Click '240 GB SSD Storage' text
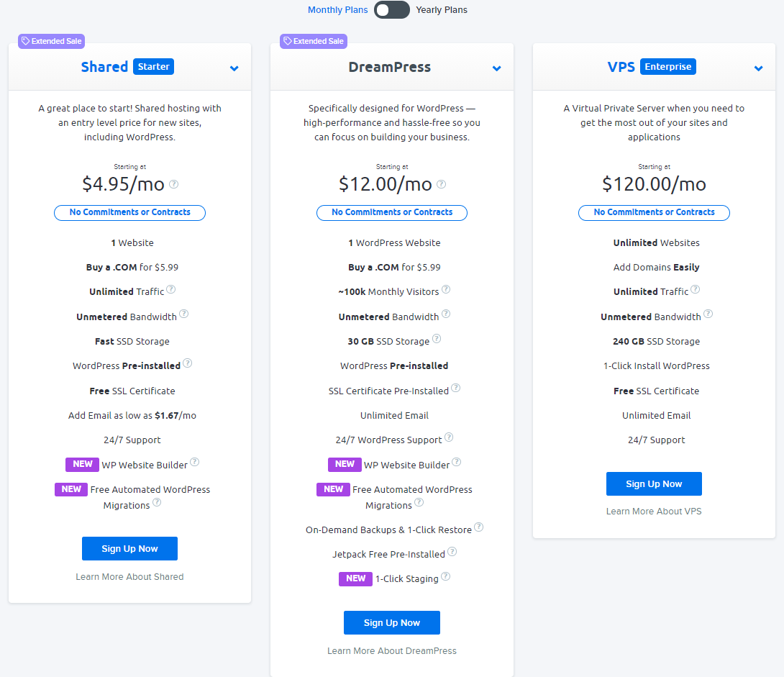This screenshot has height=677, width=784. tap(657, 342)
